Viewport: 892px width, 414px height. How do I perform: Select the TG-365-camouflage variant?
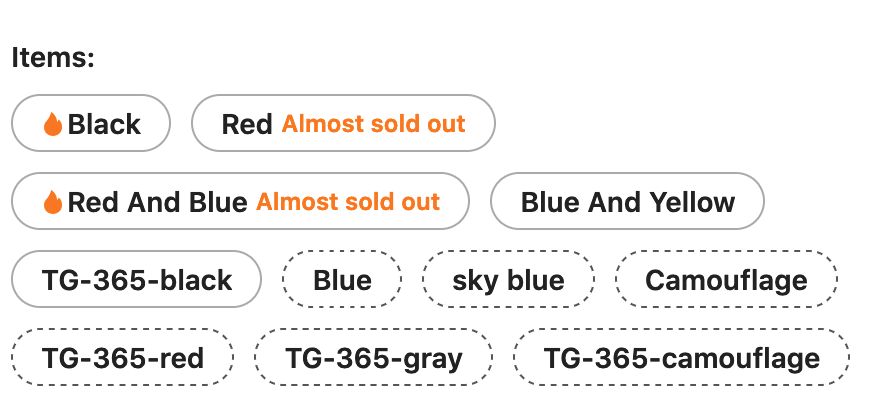coord(681,358)
